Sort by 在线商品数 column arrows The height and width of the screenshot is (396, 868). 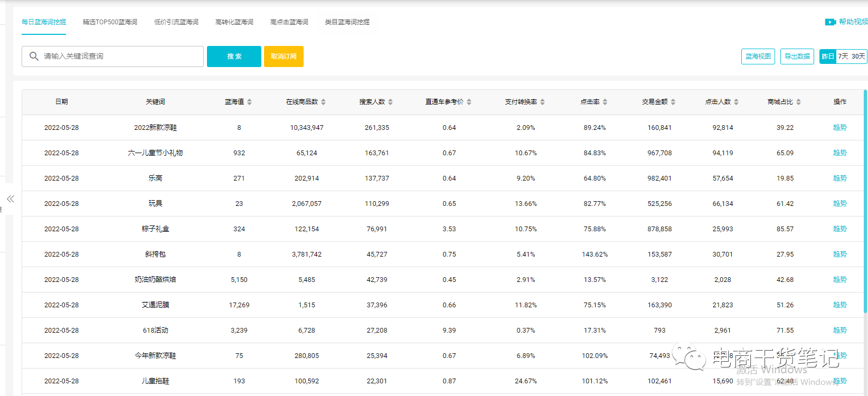323,102
